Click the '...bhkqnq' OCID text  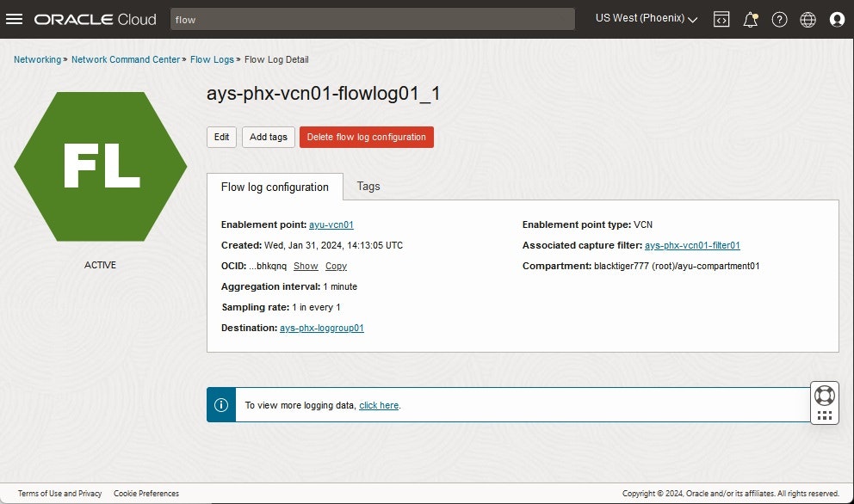268,266
